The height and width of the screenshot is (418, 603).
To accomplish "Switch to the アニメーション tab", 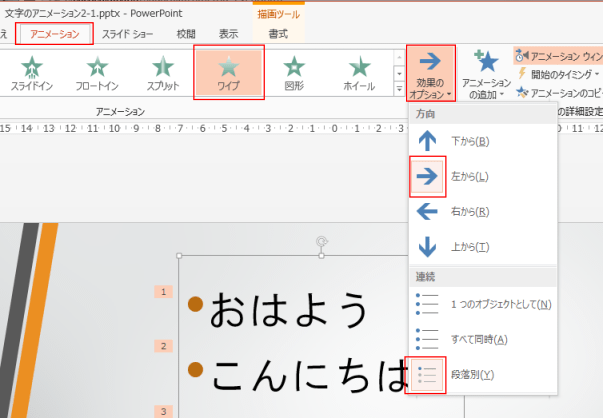I will tap(54, 34).
